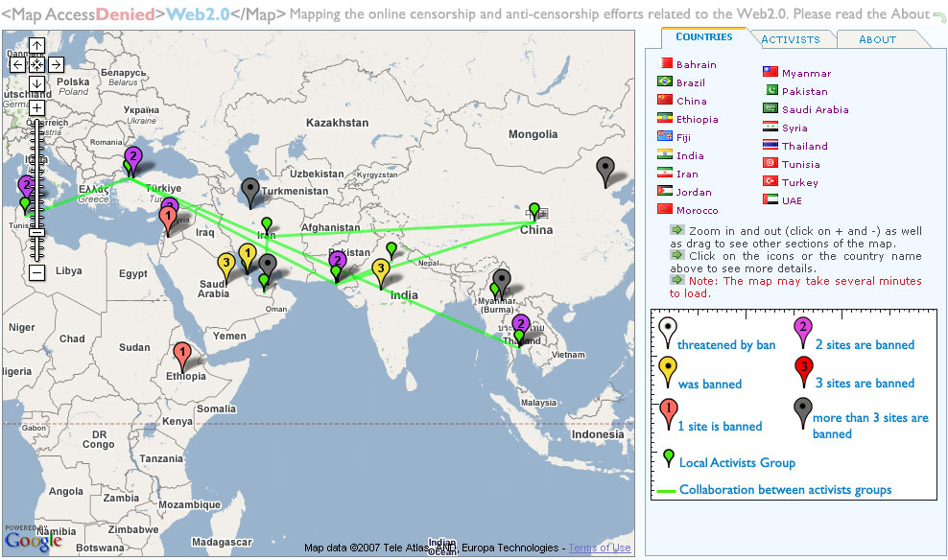The height and width of the screenshot is (560, 948).
Task: Open the Bahrain country link
Action: click(696, 64)
